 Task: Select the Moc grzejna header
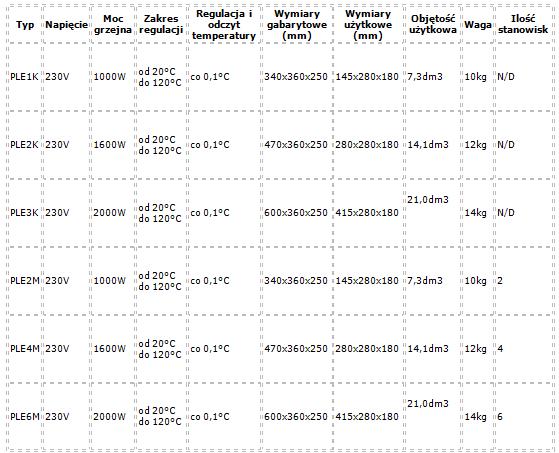pyautogui.click(x=113, y=24)
